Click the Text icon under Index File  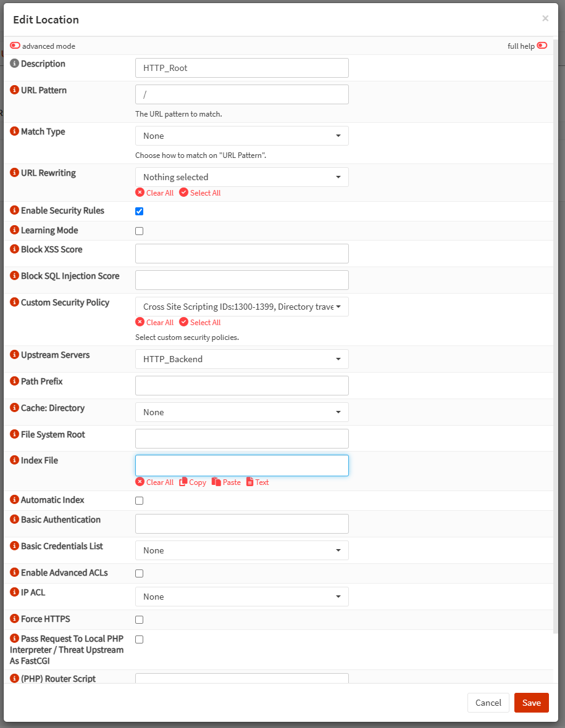click(x=250, y=482)
